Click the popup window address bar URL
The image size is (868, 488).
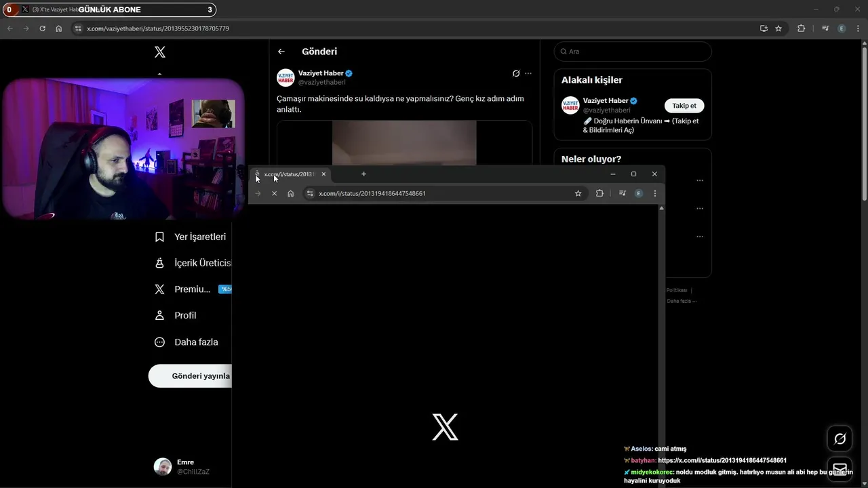click(x=372, y=193)
